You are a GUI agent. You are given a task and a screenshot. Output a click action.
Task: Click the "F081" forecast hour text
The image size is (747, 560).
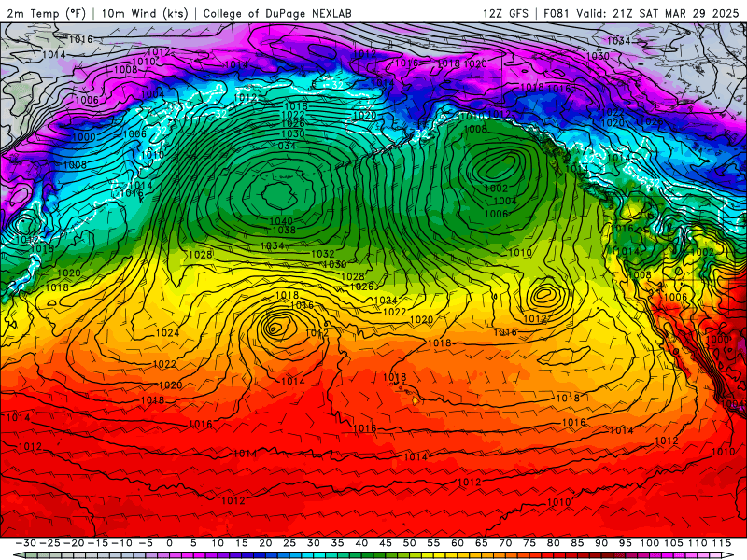557,13
